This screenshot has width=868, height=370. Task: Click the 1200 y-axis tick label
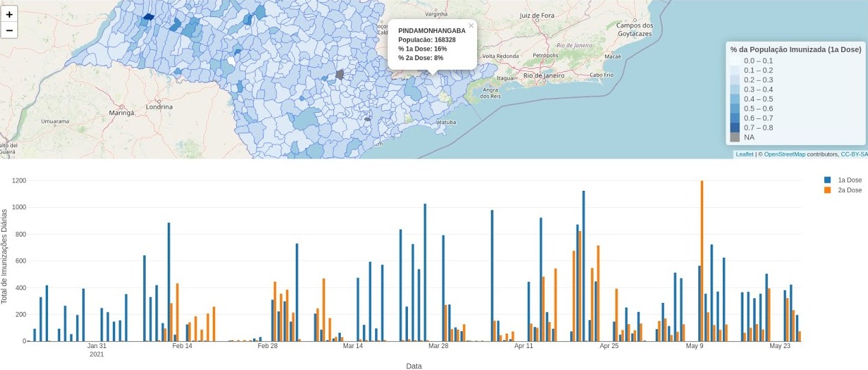(17, 181)
